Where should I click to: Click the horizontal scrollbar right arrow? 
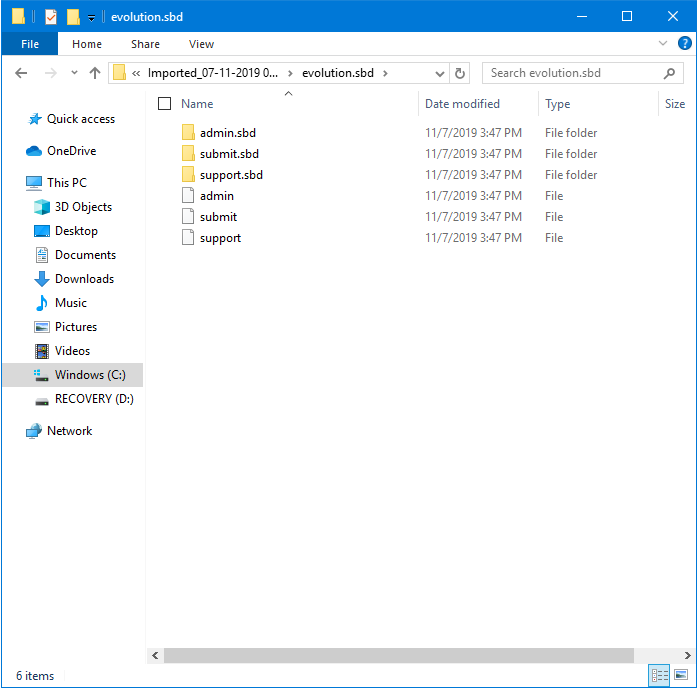coord(687,655)
